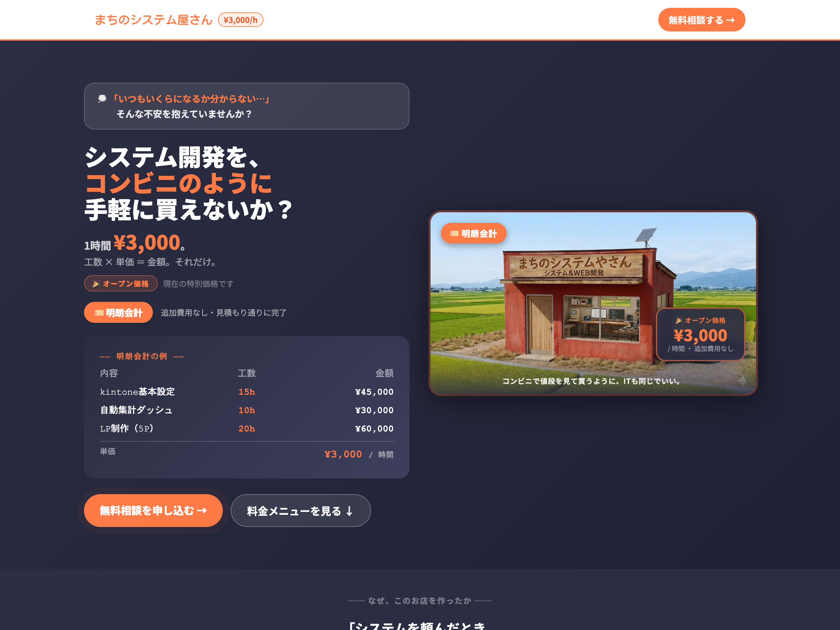Click the 明朗会計 orange badge in hero text
Image resolution: width=840 pixels, height=630 pixels.
118,312
